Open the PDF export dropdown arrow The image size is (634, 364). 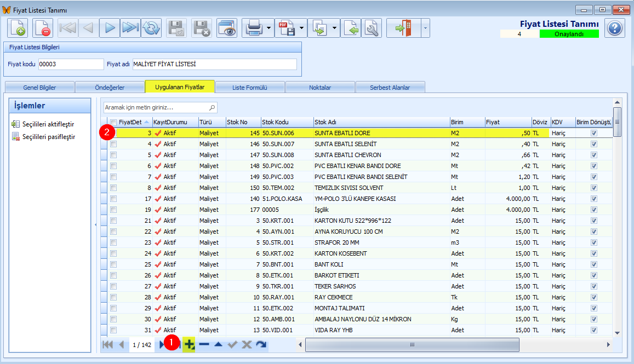coord(301,28)
